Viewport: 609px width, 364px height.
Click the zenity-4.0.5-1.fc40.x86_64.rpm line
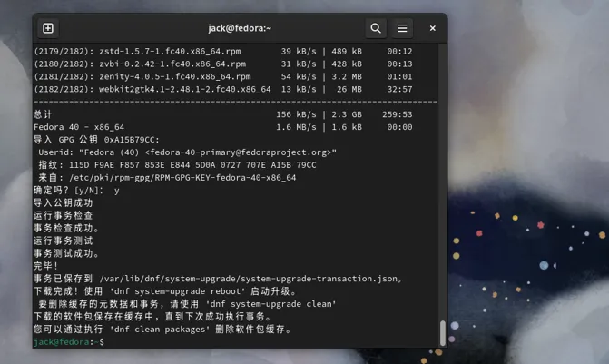click(223, 76)
